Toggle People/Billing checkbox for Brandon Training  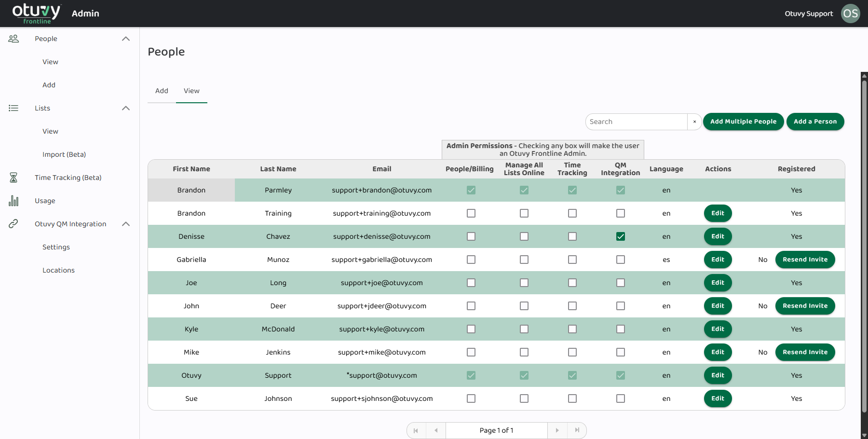point(471,213)
